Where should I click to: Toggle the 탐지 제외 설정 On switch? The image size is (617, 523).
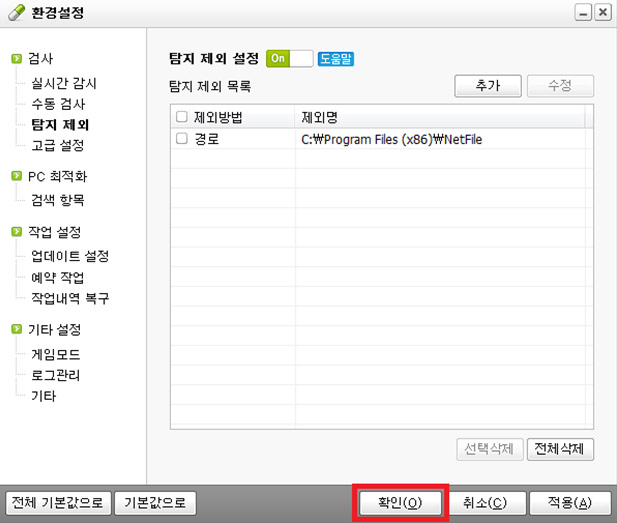pos(290,59)
